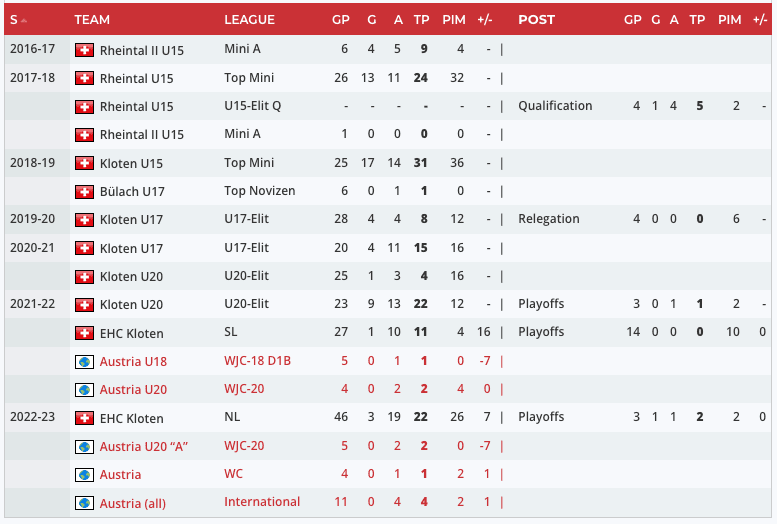Open EHC Kloten NL team link

[x=131, y=418]
